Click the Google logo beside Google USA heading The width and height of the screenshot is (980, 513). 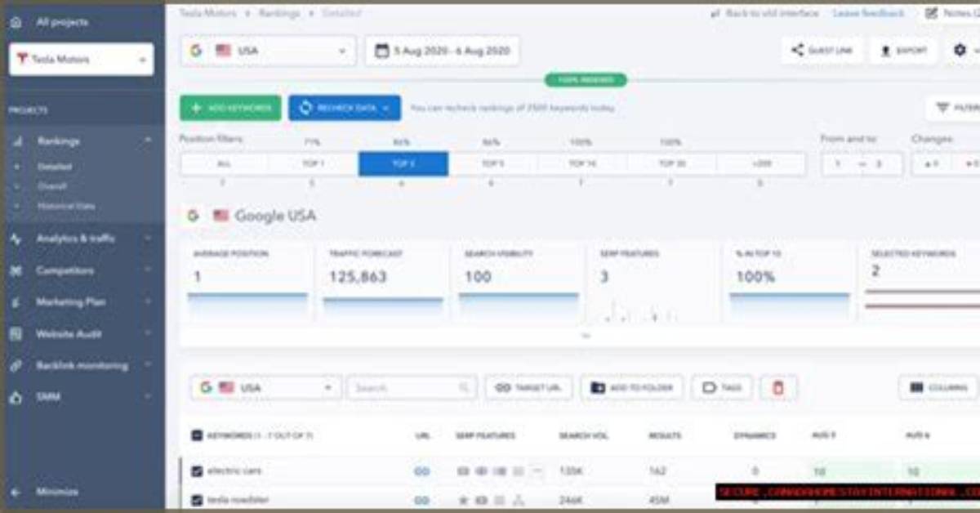click(193, 216)
